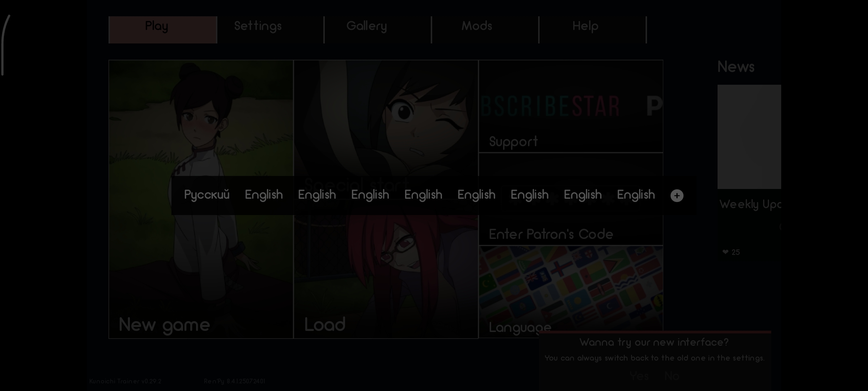Image resolution: width=868 pixels, height=391 pixels.
Task: Start a New game
Action: 165,324
